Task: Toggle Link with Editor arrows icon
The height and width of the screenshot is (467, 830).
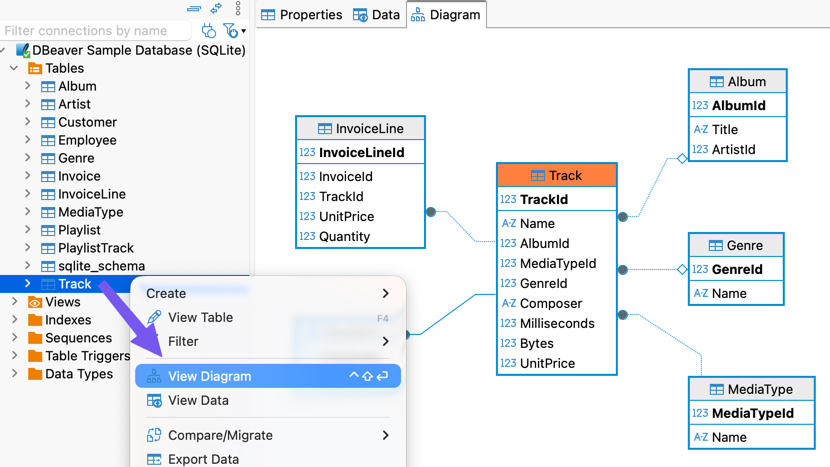Action: 216,9
